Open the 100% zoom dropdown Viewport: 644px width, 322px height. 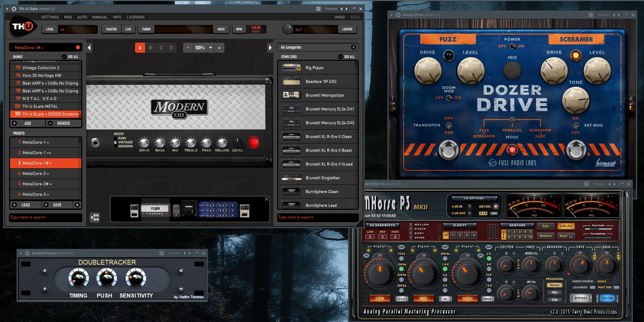(x=211, y=48)
